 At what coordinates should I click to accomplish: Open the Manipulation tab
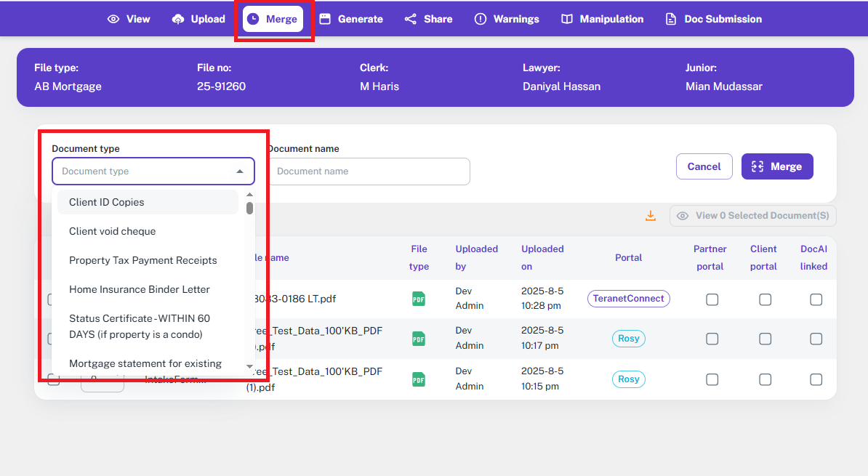[x=603, y=19]
